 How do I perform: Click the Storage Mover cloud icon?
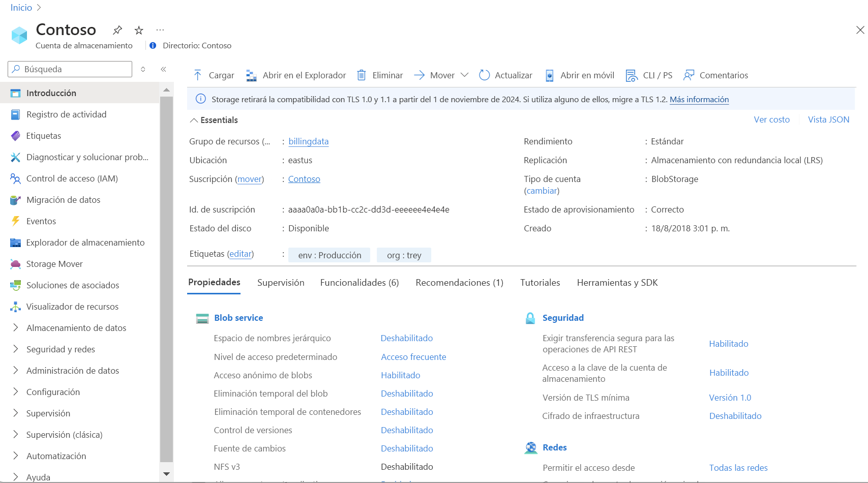pyautogui.click(x=15, y=264)
